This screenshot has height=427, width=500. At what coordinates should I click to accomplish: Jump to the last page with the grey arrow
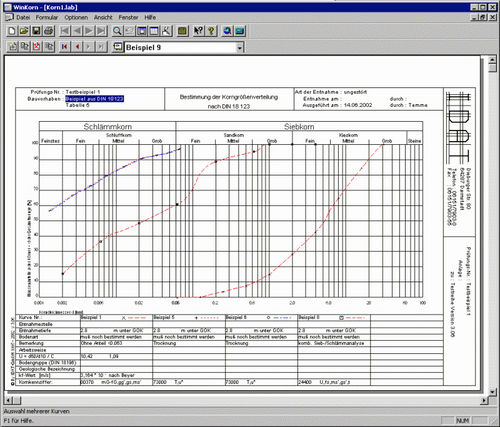101,31
